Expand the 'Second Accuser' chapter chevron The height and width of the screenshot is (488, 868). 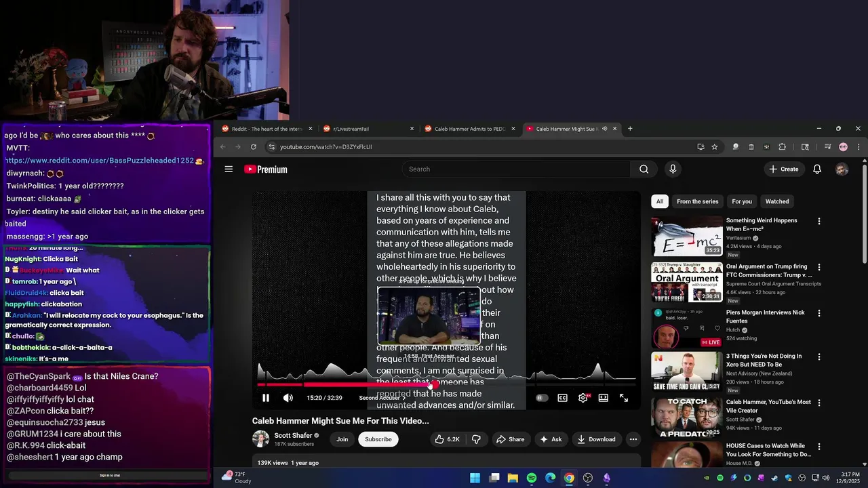pos(404,398)
